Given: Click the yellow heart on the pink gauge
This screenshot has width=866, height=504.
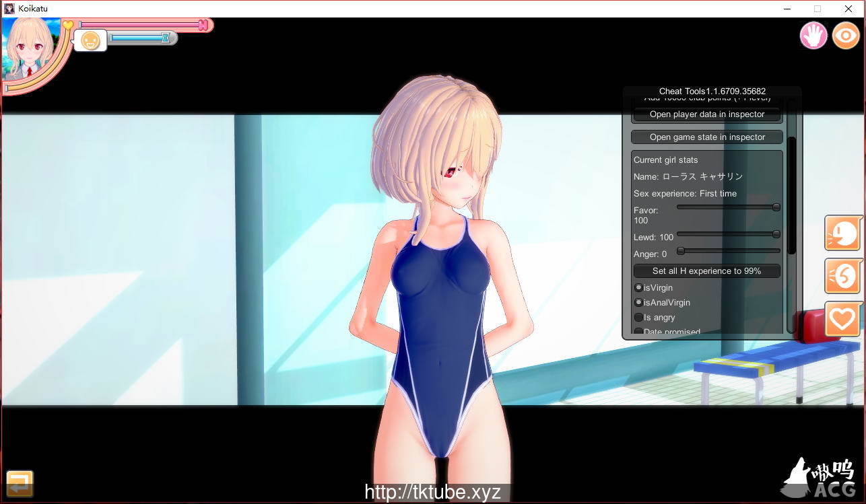Looking at the screenshot, I should coord(68,25).
